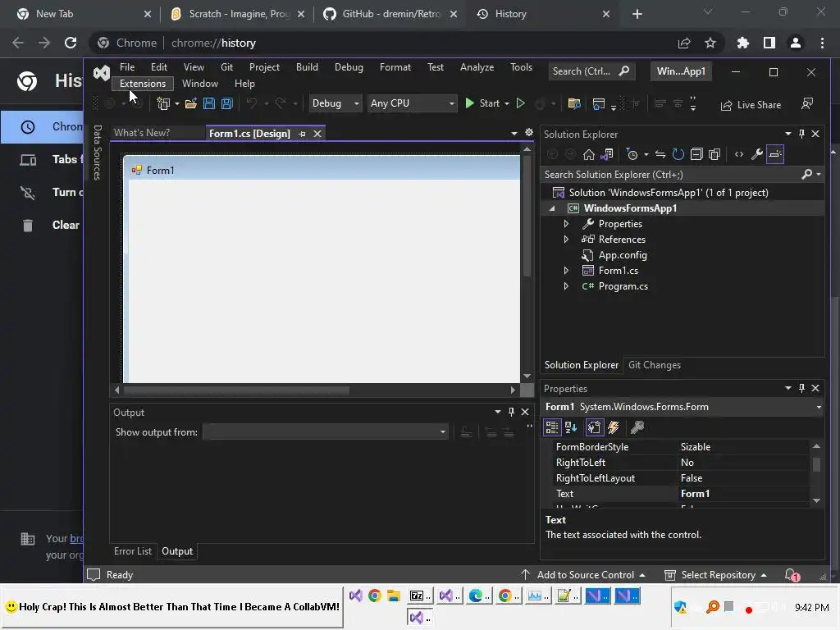Click the Solution Explorer Home icon
840x630 pixels.
click(x=589, y=155)
